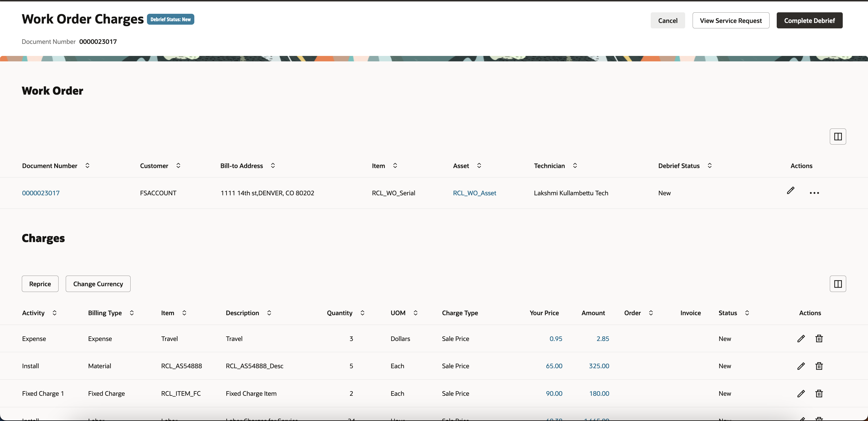The width and height of the screenshot is (868, 421).
Task: Delete the Travel expense charge row
Action: (x=819, y=339)
